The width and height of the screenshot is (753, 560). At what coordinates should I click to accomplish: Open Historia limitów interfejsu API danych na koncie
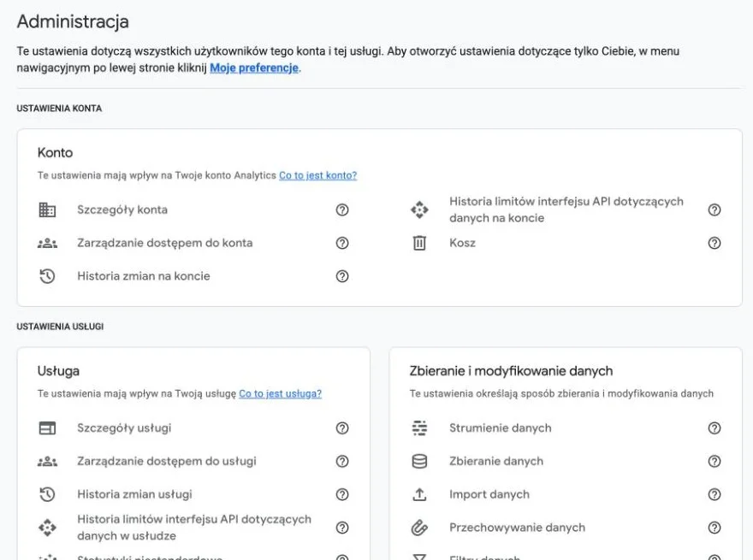pyautogui.click(x=566, y=209)
